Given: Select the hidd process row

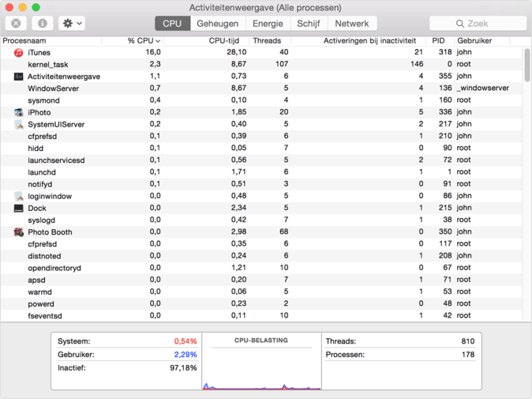Looking at the screenshot, I should [261, 148].
